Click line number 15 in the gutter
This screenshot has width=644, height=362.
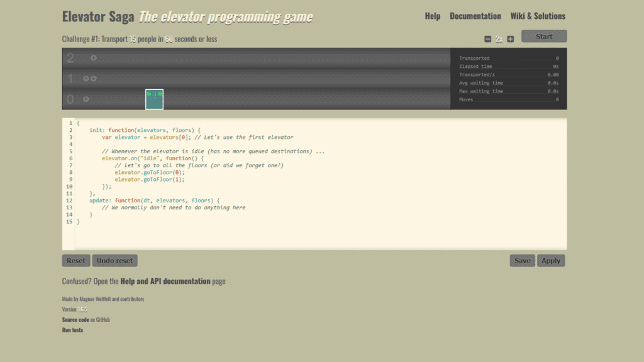(69, 222)
